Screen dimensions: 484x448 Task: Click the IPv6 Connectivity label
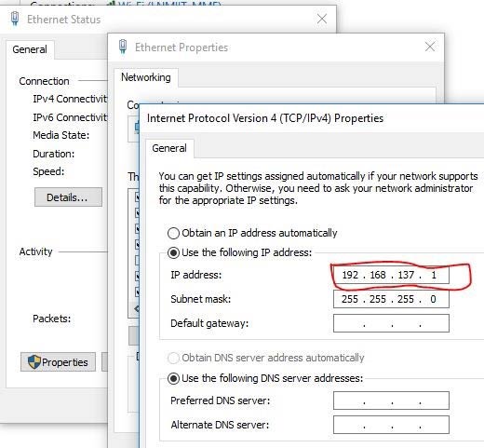point(70,117)
